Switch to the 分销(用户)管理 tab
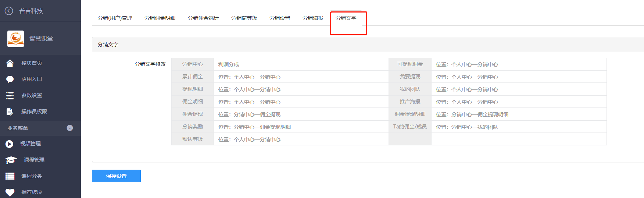Image resolution: width=644 pixels, height=198 pixels. (115, 18)
